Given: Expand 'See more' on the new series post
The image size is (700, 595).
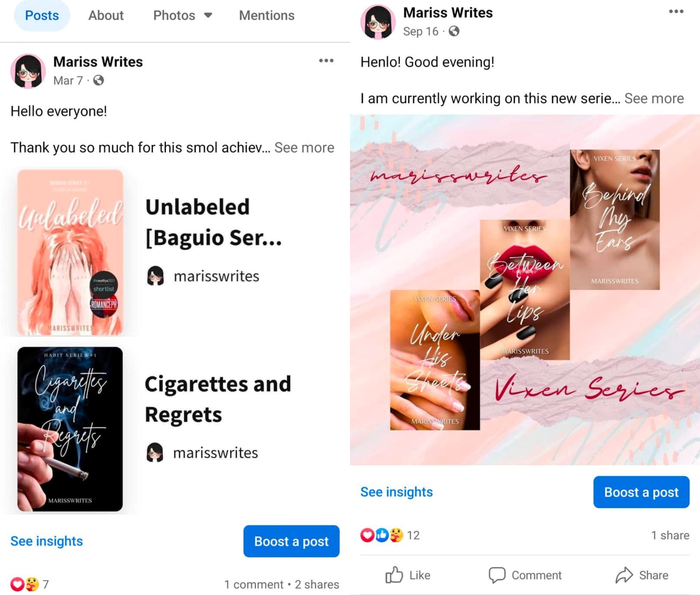Looking at the screenshot, I should (x=654, y=99).
